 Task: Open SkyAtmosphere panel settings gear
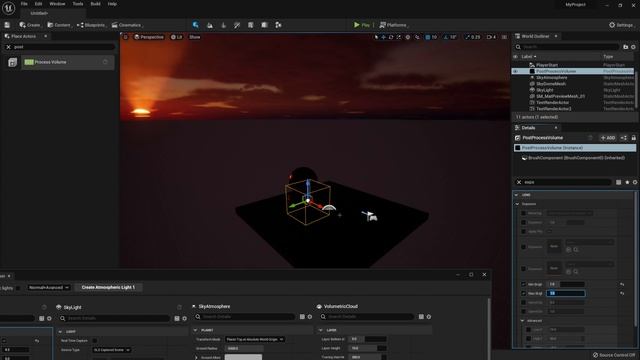tap(310, 317)
